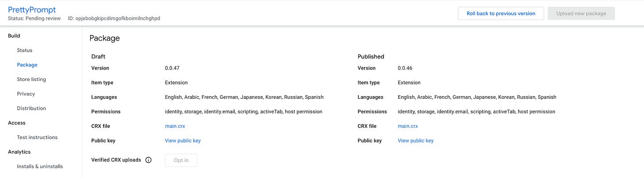Click the Opt in button
This screenshot has width=644, height=178.
(181, 160)
